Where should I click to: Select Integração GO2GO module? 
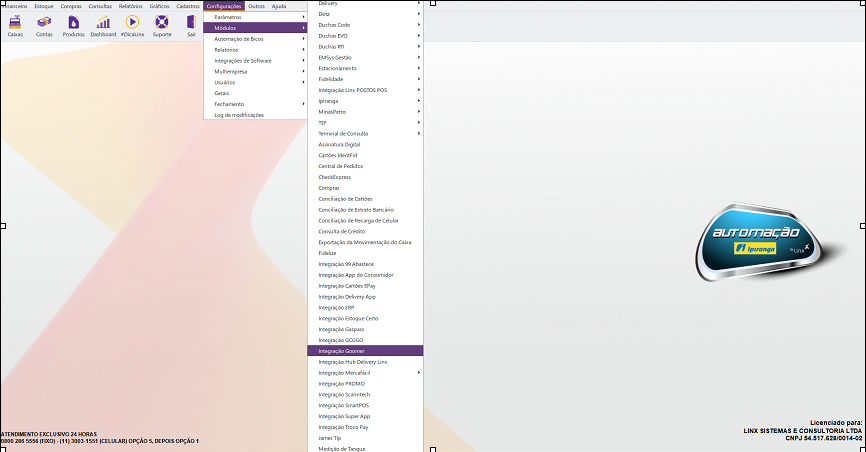(x=365, y=340)
